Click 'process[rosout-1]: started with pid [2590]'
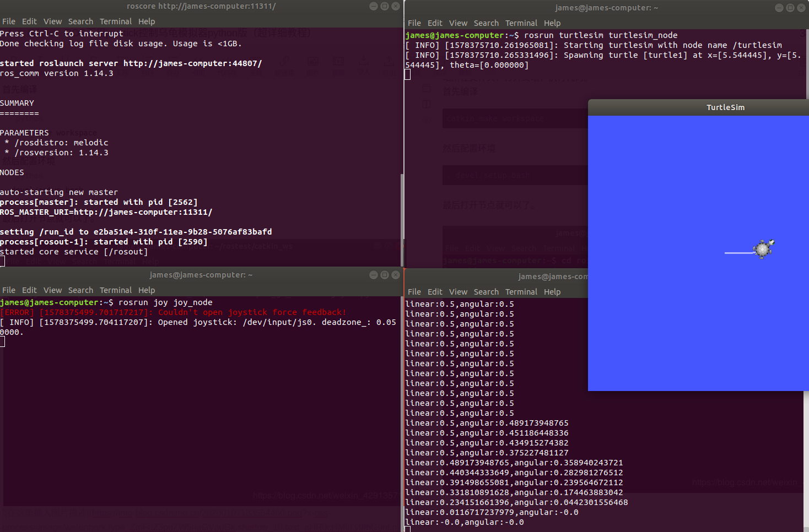Screen dimensions: 809x532 click(104, 242)
